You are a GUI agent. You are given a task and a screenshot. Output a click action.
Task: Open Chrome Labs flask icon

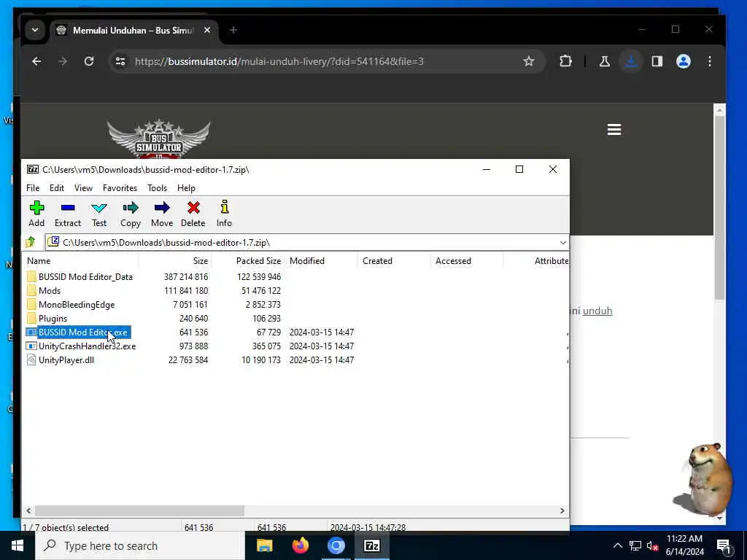605,61
